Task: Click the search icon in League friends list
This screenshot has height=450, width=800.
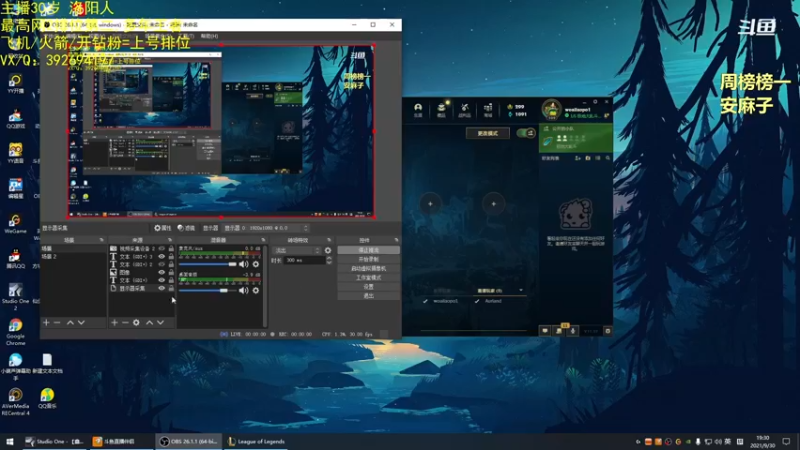Action: coord(608,158)
